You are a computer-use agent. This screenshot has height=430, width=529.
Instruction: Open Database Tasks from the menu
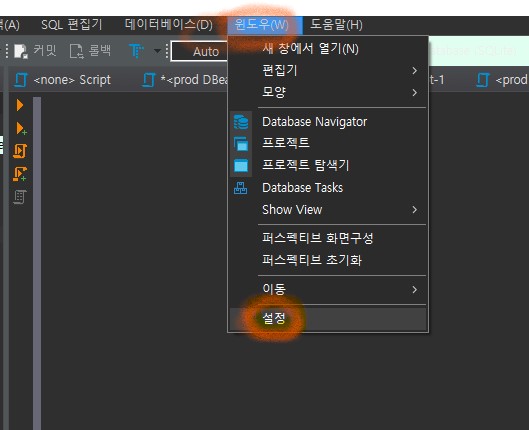tap(328, 188)
